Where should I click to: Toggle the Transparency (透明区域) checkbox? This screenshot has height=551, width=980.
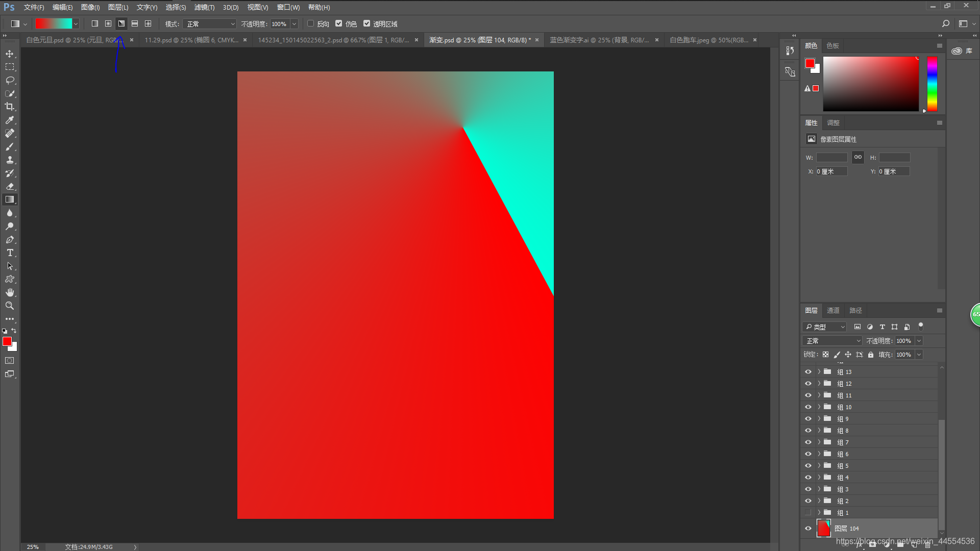point(366,23)
